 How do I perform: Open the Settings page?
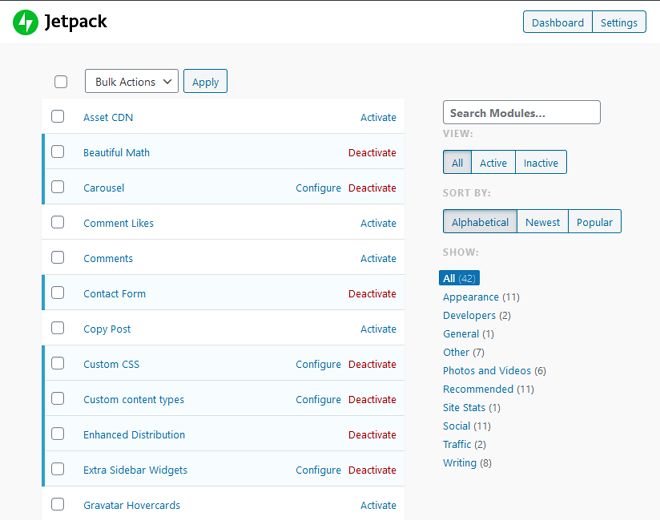pos(619,22)
